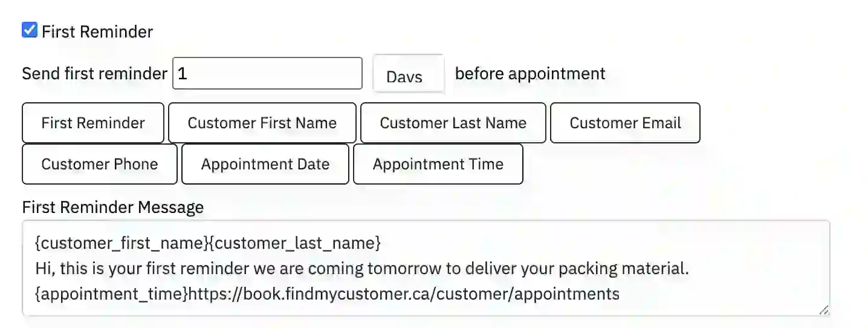Click the Customer First Name button
Viewport: 868px width, 328px height.
click(x=262, y=123)
